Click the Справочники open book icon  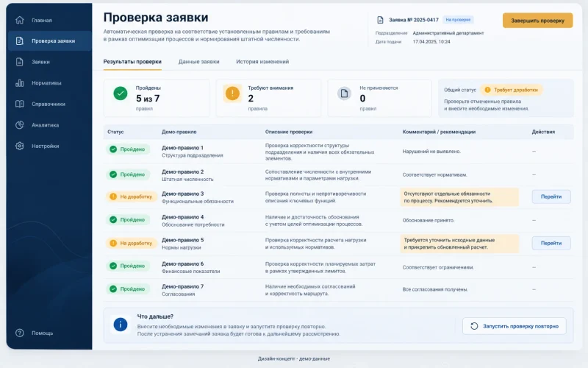(x=20, y=104)
